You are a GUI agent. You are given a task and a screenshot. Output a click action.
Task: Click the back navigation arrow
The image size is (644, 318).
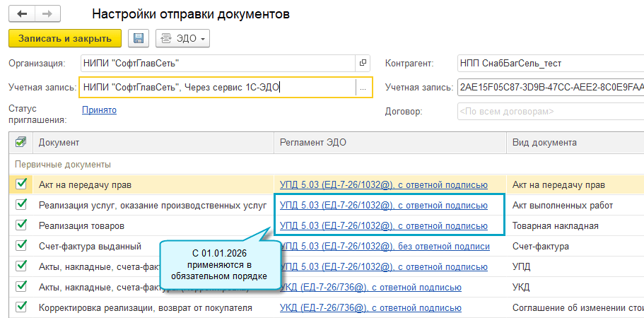pos(23,13)
